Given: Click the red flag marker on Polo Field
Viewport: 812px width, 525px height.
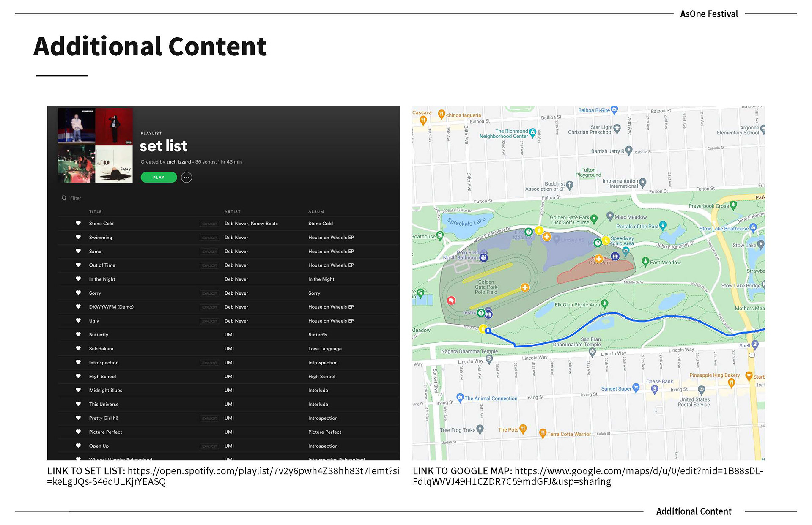Looking at the screenshot, I should click(x=451, y=300).
